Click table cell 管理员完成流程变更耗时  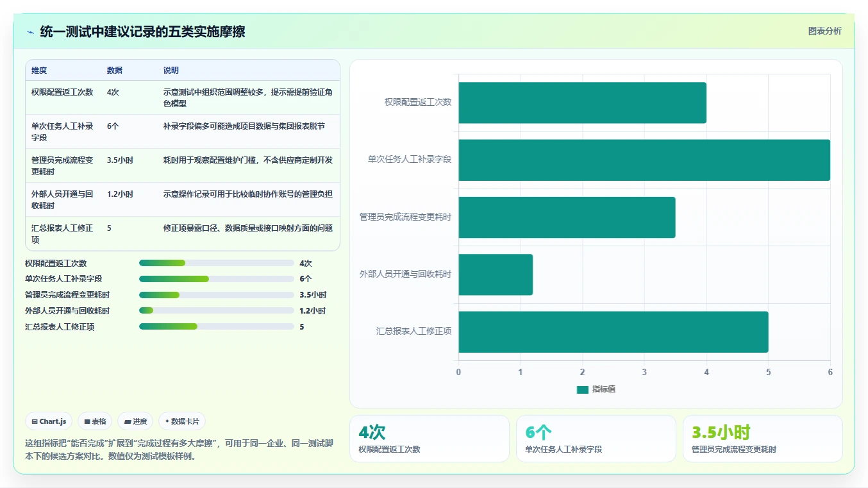(x=62, y=165)
